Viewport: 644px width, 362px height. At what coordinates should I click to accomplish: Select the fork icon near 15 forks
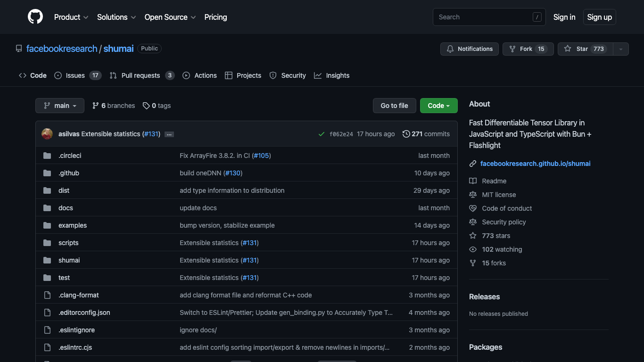tap(473, 263)
